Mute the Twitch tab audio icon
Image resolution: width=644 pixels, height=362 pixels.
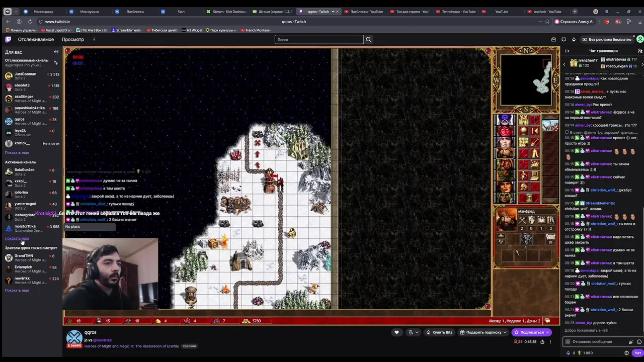(332, 12)
